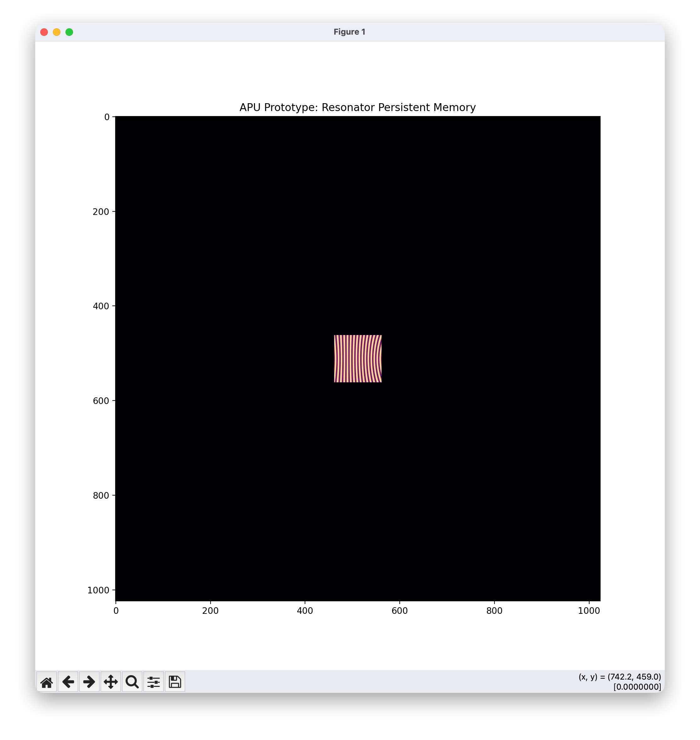Click the Figure 1 title bar text
This screenshot has width=700, height=740.
tap(349, 32)
